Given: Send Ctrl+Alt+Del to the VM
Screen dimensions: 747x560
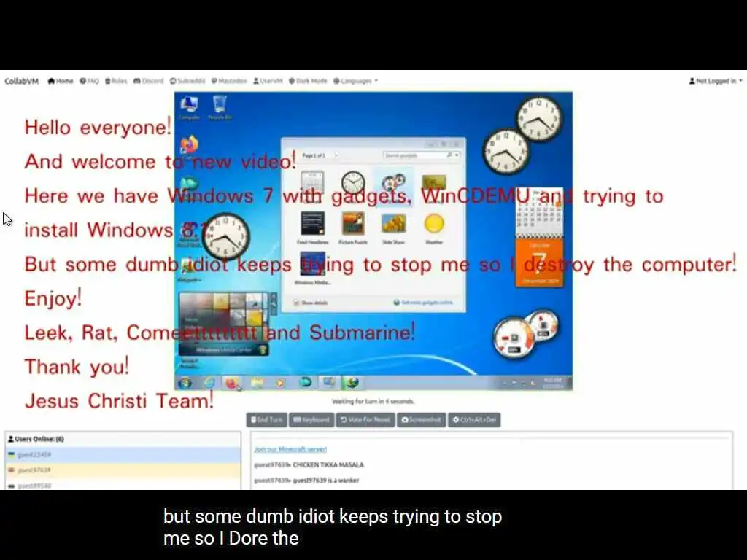Looking at the screenshot, I should pyautogui.click(x=474, y=420).
